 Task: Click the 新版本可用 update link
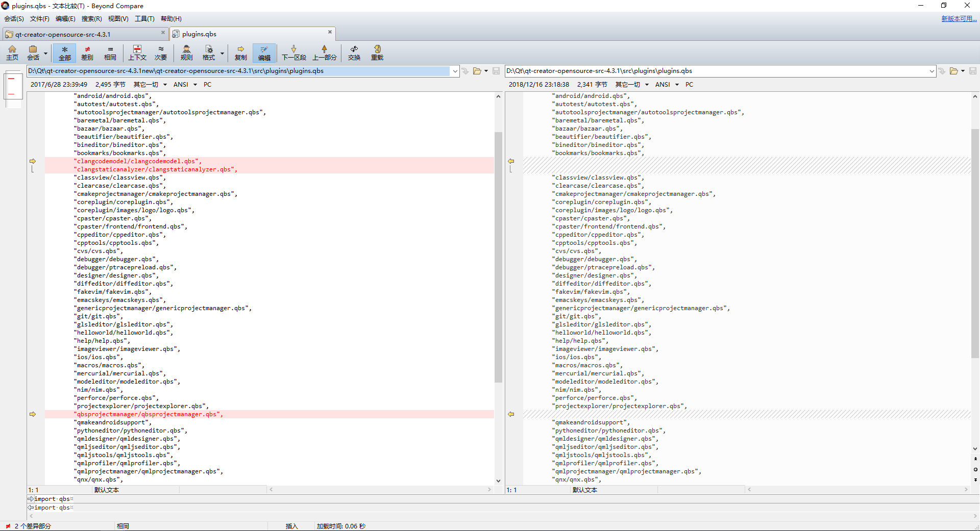pyautogui.click(x=959, y=18)
